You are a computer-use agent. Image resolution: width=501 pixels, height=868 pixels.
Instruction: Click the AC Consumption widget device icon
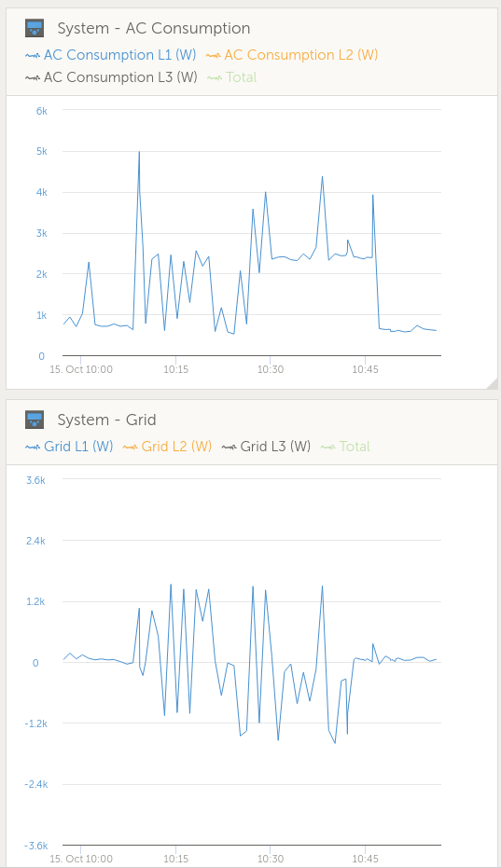tap(35, 28)
